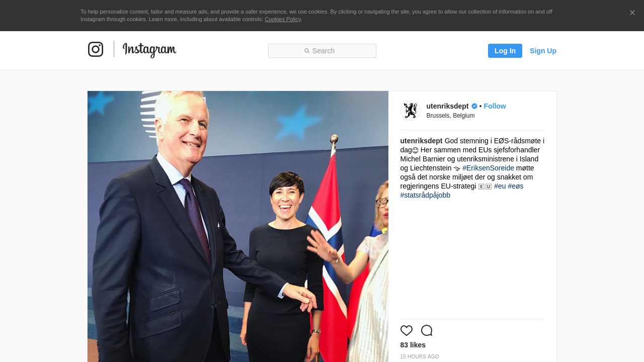Open the #eu hashtag link
644x362 pixels.
tap(500, 186)
